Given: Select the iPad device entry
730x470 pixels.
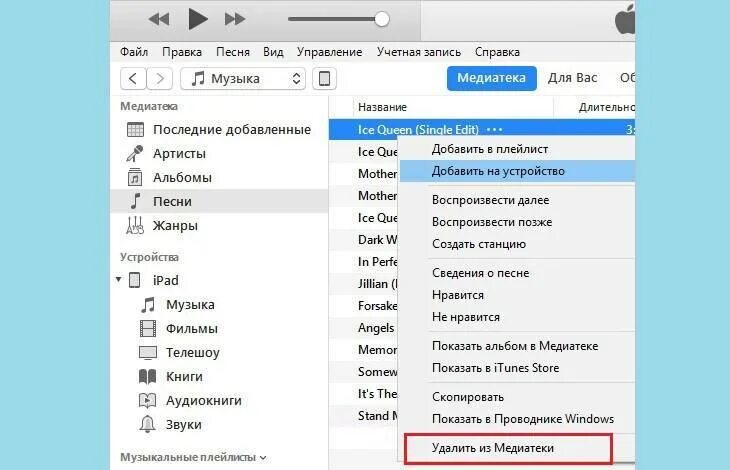Looking at the screenshot, I should click(x=165, y=280).
